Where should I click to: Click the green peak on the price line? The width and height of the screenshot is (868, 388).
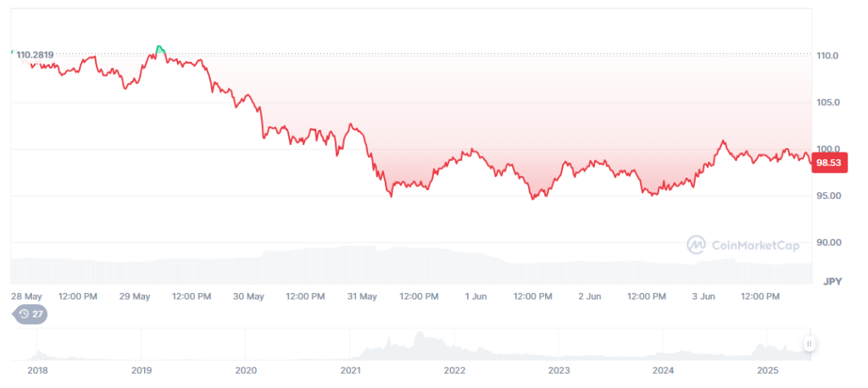pyautogui.click(x=159, y=48)
